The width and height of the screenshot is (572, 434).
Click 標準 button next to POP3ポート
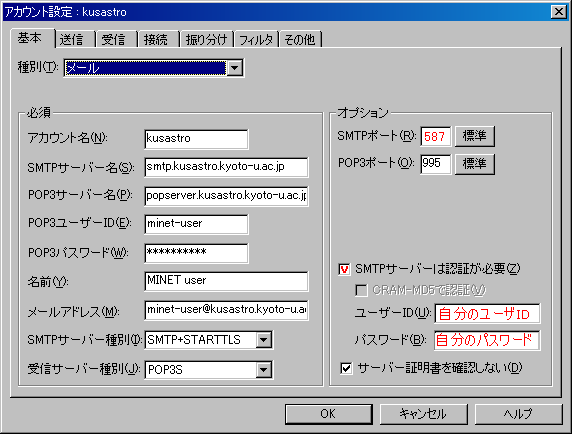point(475,164)
